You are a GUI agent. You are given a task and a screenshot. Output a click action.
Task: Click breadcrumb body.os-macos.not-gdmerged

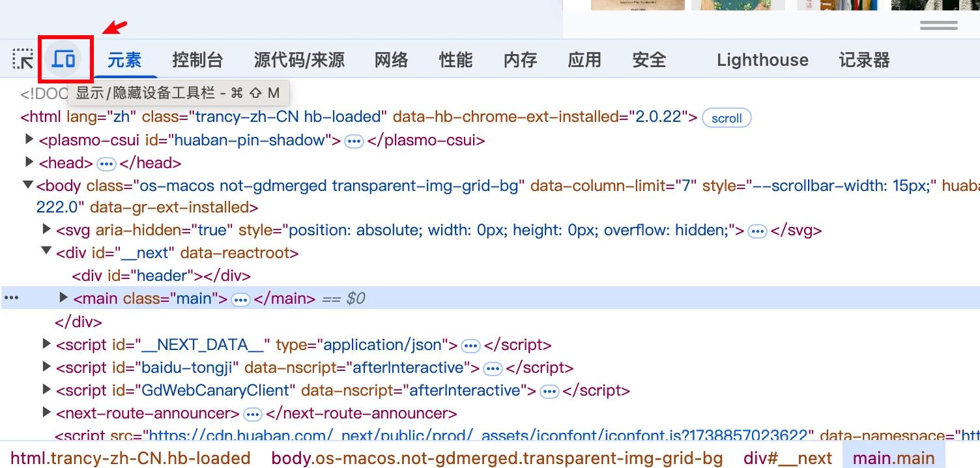coord(497,458)
